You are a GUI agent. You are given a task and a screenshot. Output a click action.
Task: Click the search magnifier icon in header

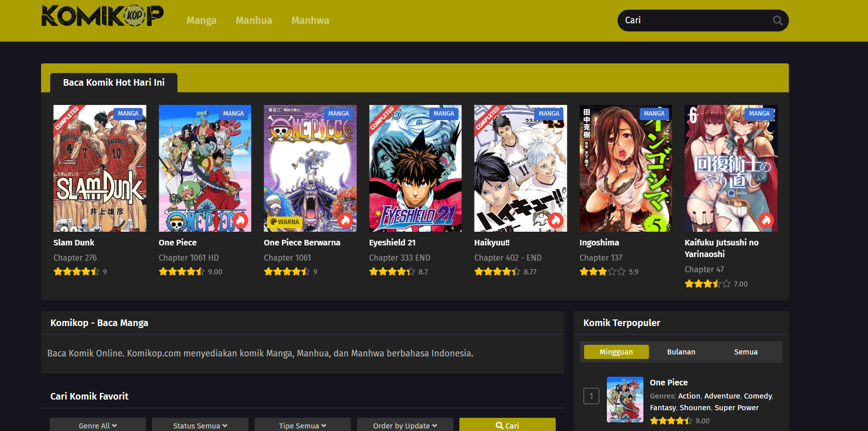coord(777,20)
